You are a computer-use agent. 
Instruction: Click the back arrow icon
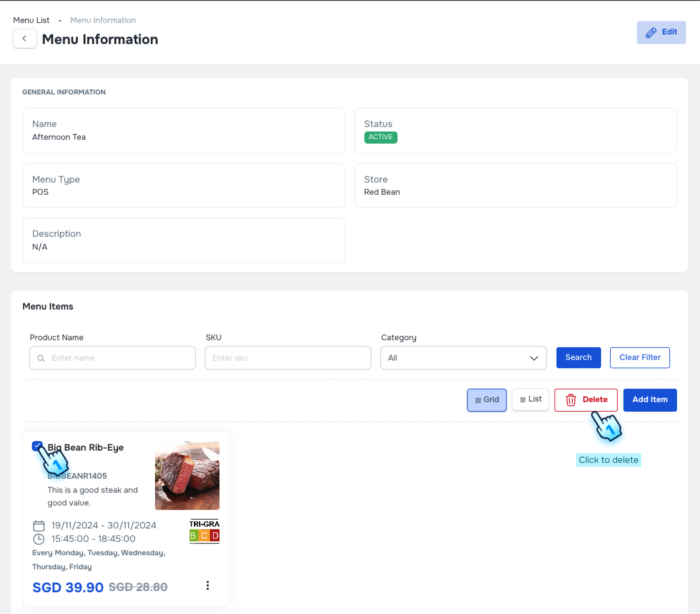click(x=25, y=39)
